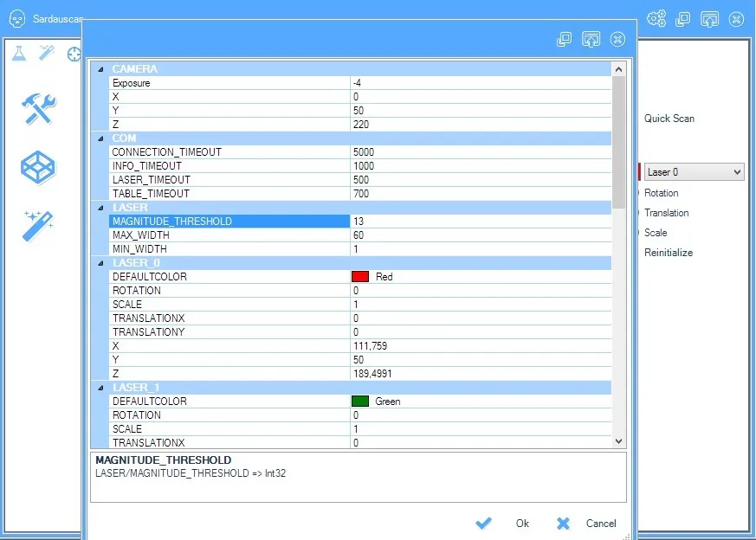Edit the MAX_WIDTH value 60
The width and height of the screenshot is (756, 540).
pos(481,235)
